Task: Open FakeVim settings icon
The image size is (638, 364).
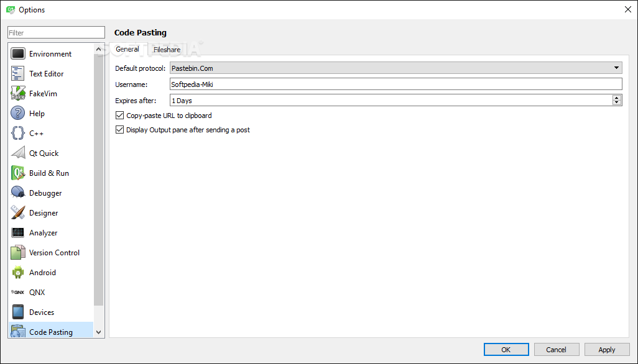Action: [18, 93]
